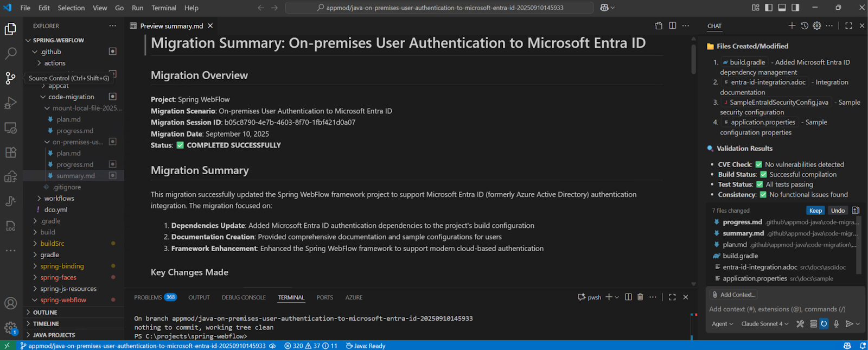Switch to the Problems panel tab
Screen dimensions: 868x350
pyautogui.click(x=148, y=297)
